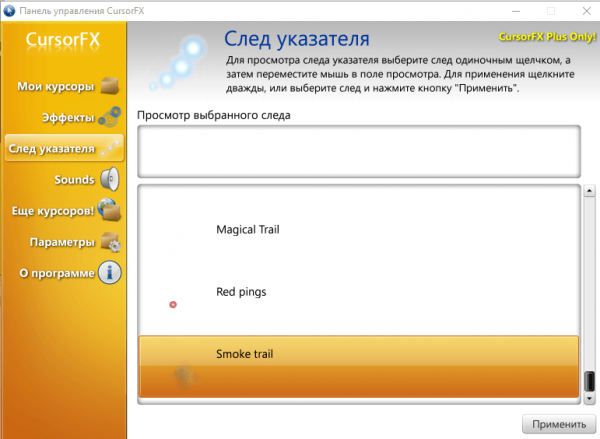
Task: Click the CursorFX Plus Only! label
Action: point(547,37)
